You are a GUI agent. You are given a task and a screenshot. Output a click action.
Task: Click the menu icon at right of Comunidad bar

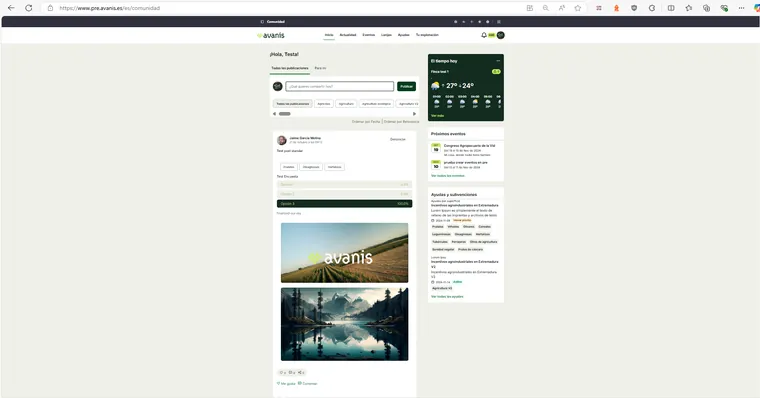pyautogui.click(x=499, y=22)
